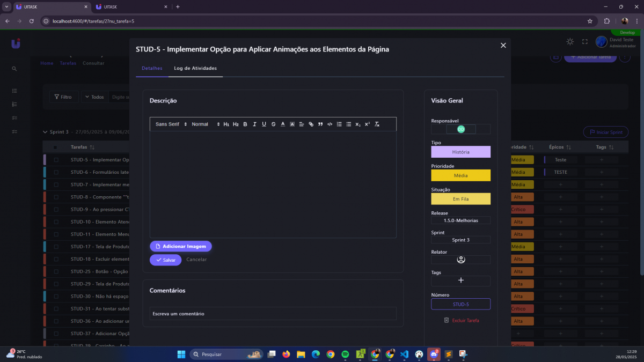Click the blockquote icon in the editor
Viewport: 644px width, 362px height.
tap(320, 124)
